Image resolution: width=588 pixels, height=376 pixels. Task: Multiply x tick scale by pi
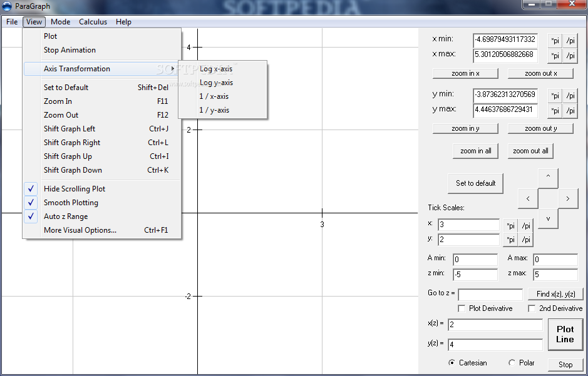click(510, 225)
